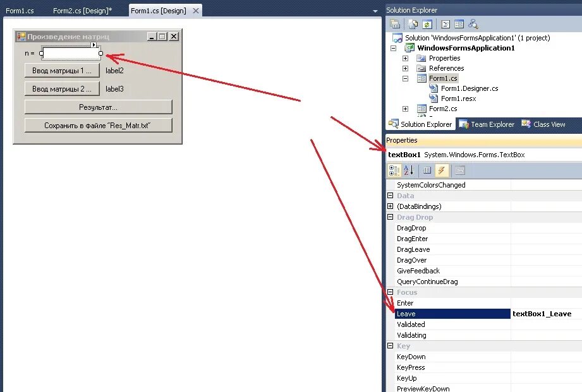Select label3 on the form
Image resolution: width=582 pixels, height=392 pixels.
pos(114,89)
